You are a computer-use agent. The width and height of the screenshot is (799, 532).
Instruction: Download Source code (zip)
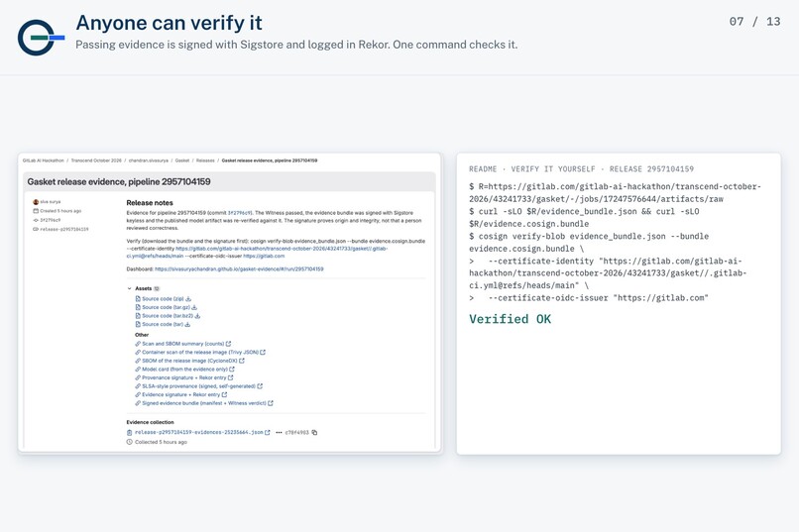tap(163, 299)
